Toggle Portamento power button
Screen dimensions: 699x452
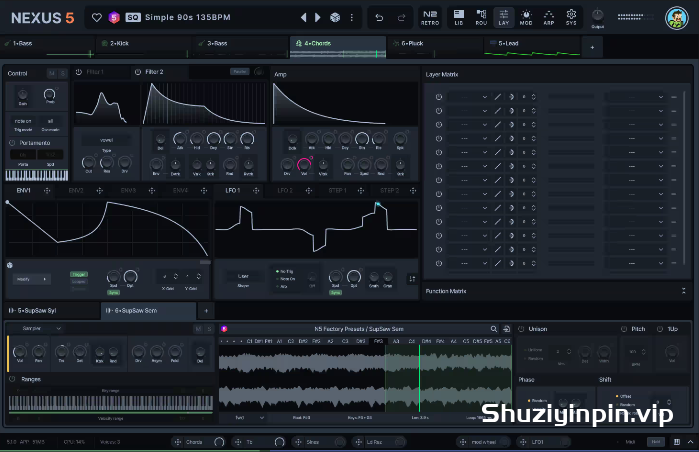[12, 143]
